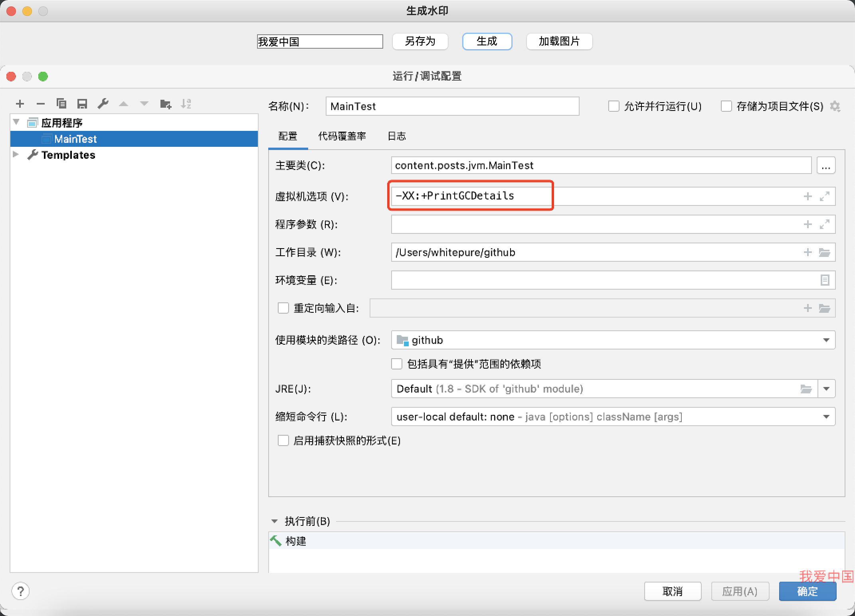Click the 取消 button

[673, 591]
